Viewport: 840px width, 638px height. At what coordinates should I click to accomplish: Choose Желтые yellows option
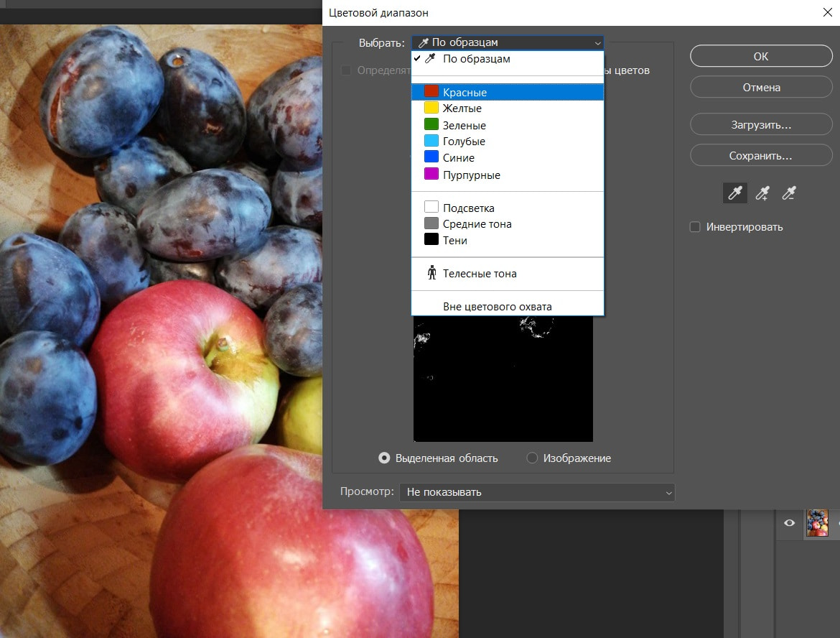click(x=508, y=108)
